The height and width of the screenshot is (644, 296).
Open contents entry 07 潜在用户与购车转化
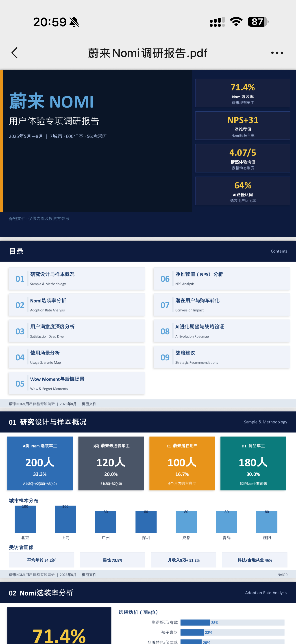pyautogui.click(x=222, y=305)
